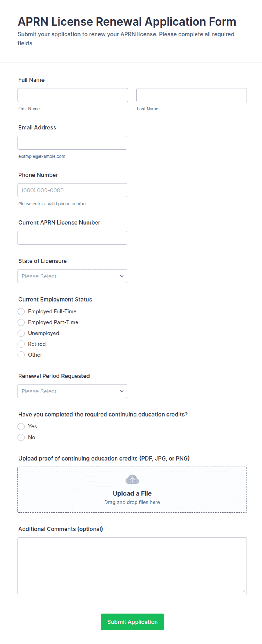
Task: Click the textarea resize handle icon
Action: [244, 591]
